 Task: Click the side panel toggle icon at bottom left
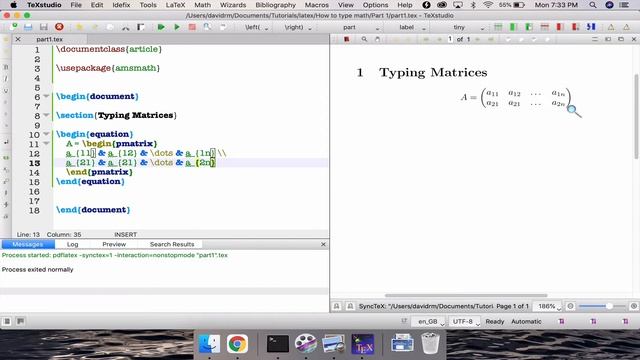coord(7,321)
